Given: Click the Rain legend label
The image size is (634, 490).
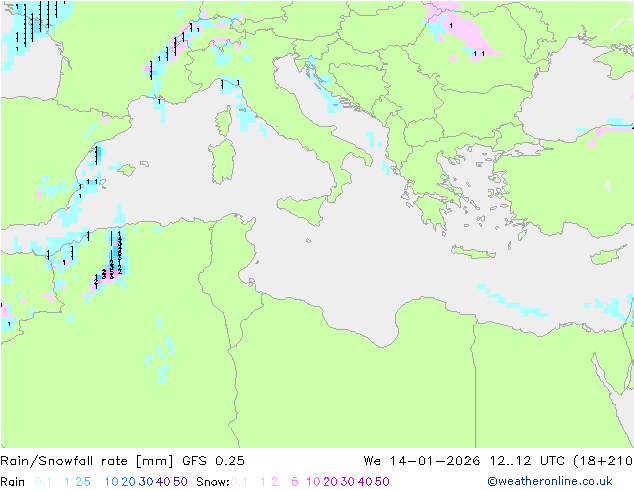Looking at the screenshot, I should 13,482.
